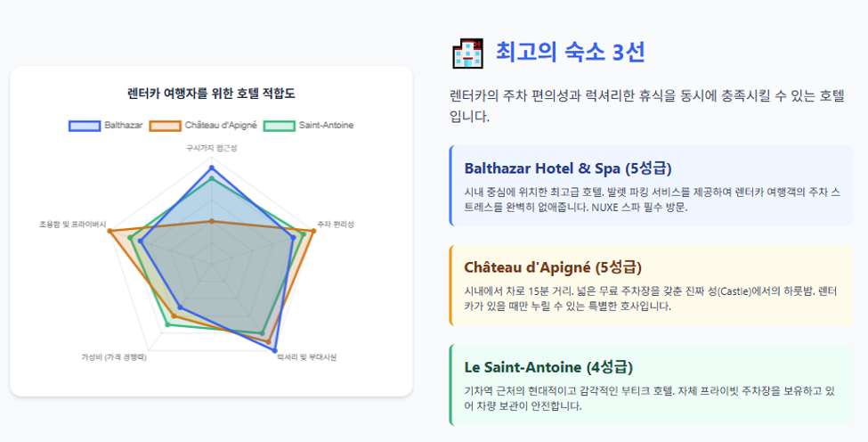Open the Balthazar Hotel & Spa card title
The height and width of the screenshot is (442, 868).
[x=568, y=168]
